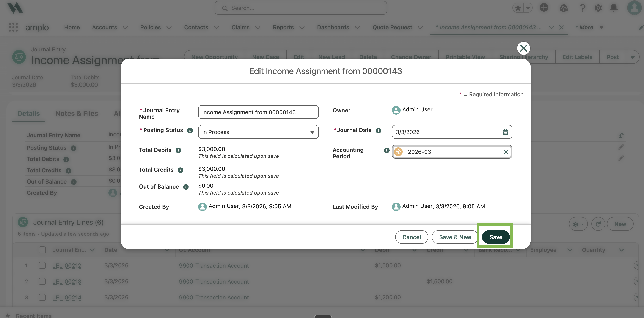Open the Dashboards tab
The height and width of the screenshot is (318, 644).
click(333, 27)
